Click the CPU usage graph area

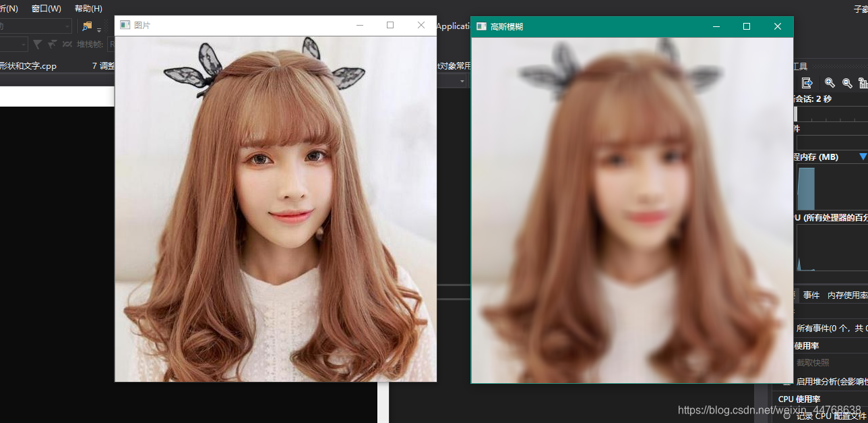(x=832, y=248)
